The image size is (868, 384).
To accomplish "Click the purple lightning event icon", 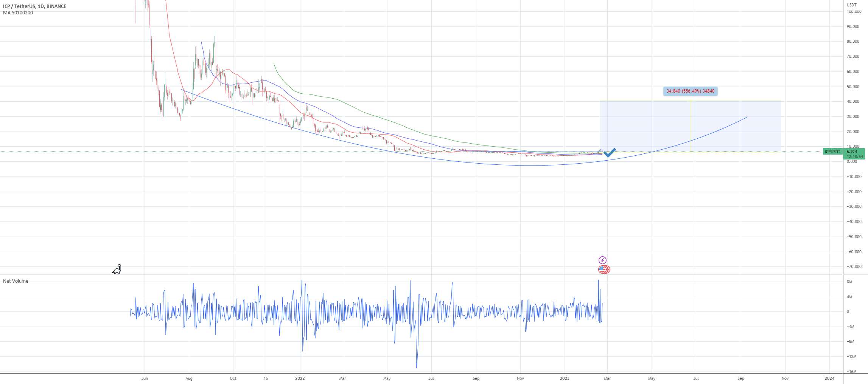I will 602,260.
